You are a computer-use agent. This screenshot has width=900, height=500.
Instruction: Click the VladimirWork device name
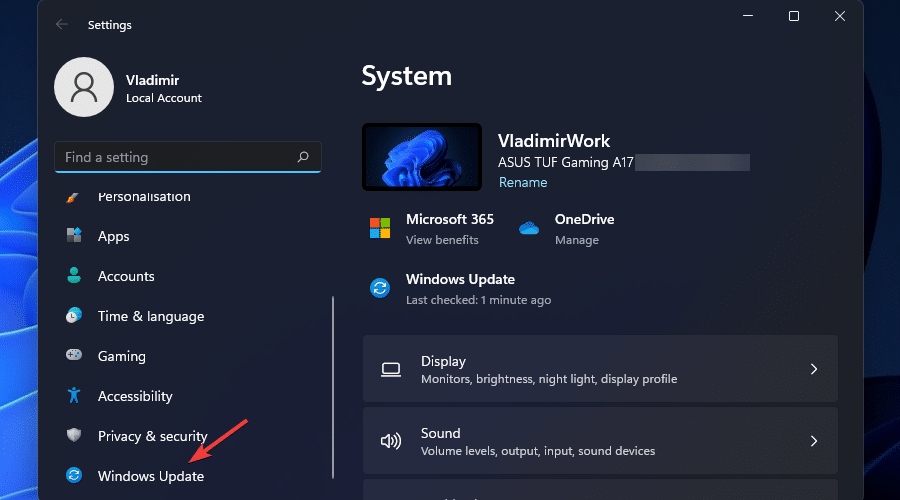(x=554, y=141)
